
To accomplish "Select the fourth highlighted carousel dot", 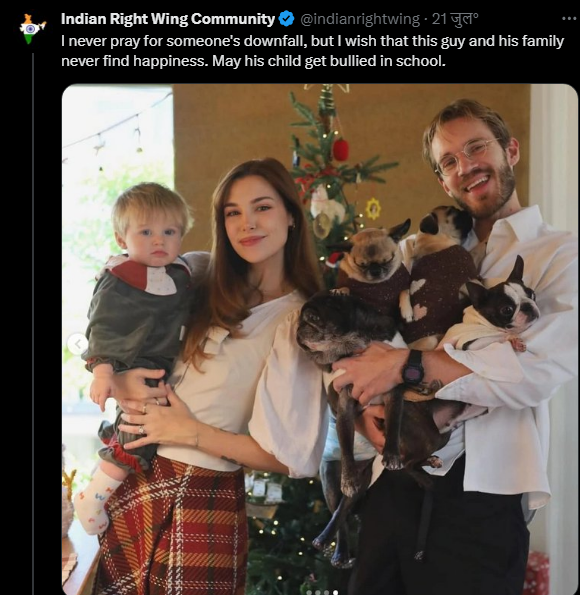I will 336,593.
